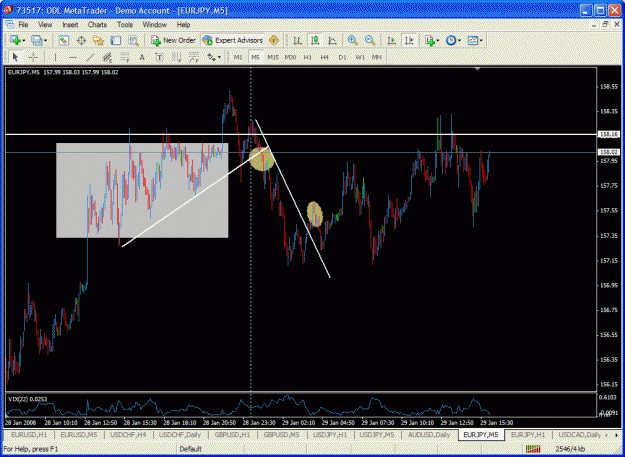Switch timeframe to H4
This screenshot has width=625, height=457.
(325, 57)
